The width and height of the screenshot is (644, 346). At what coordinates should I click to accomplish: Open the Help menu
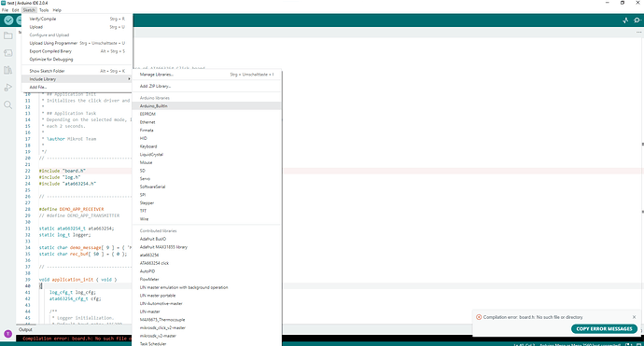[57, 10]
